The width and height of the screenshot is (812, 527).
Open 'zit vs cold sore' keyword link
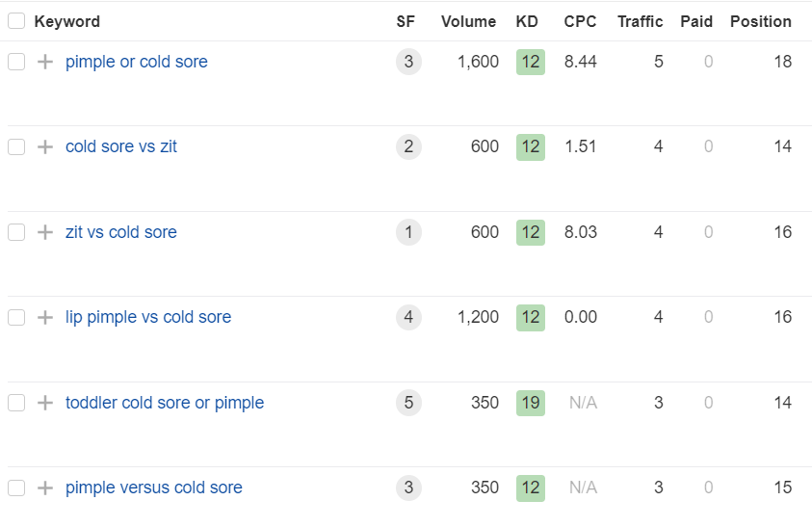(x=121, y=232)
